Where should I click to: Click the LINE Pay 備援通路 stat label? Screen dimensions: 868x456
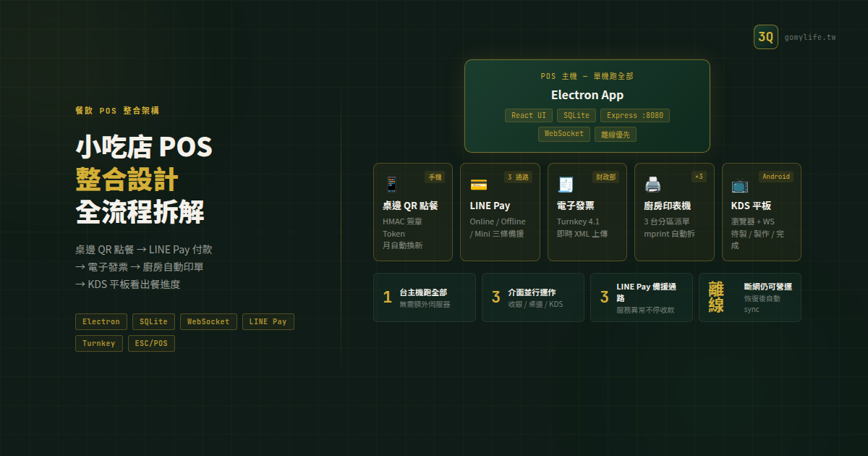pyautogui.click(x=646, y=292)
